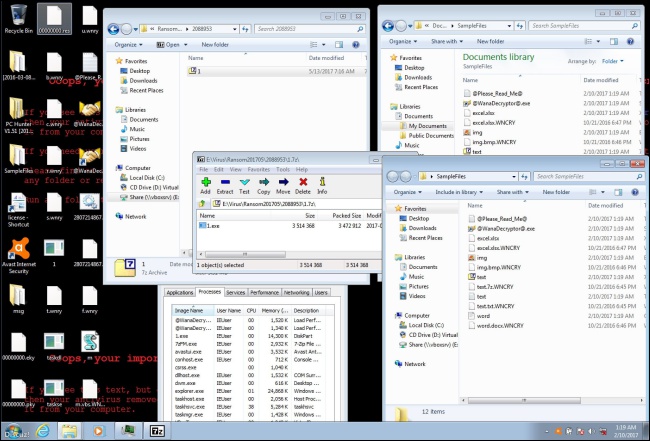
Task: Select the Avast Internet Security desktop icon
Action: (19, 255)
